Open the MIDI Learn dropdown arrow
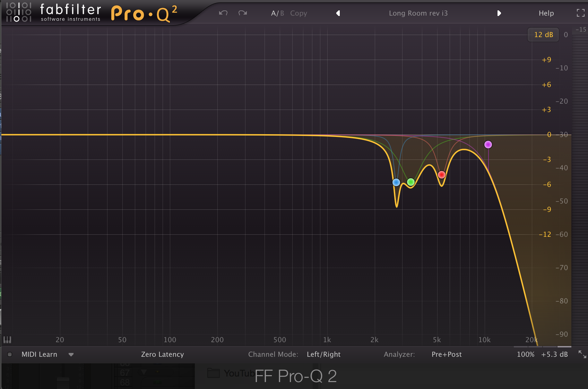The height and width of the screenshot is (389, 588). point(71,355)
